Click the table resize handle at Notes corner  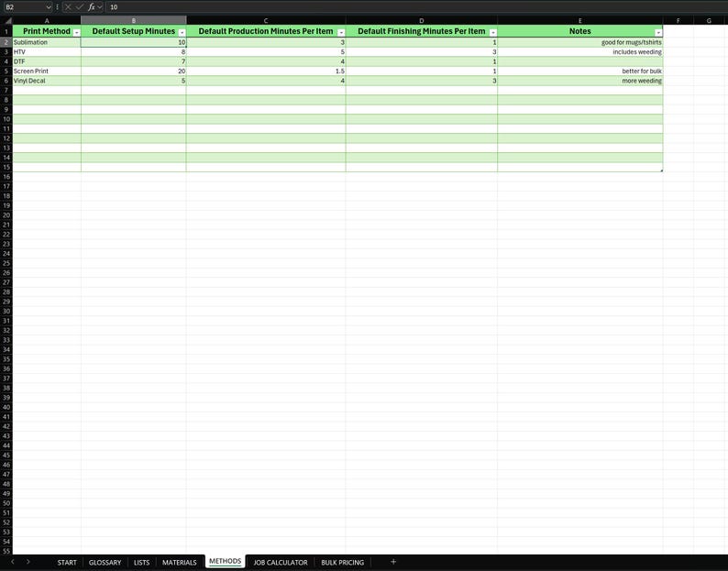point(661,170)
